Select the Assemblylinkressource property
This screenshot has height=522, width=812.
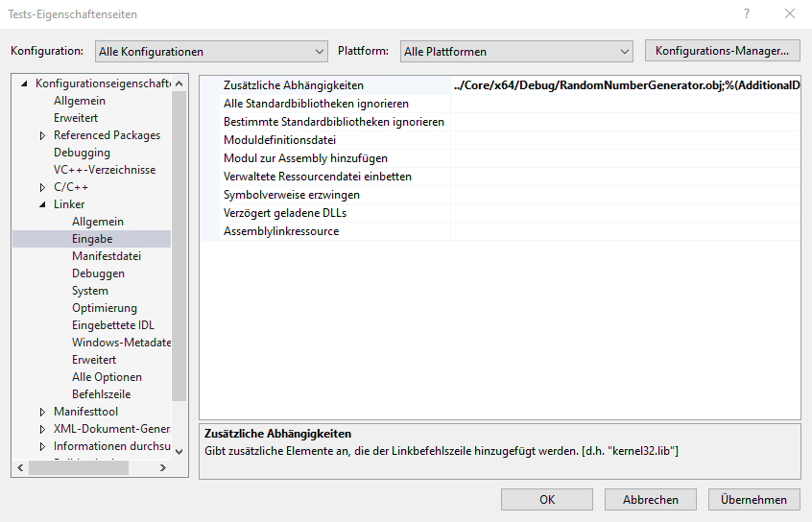(500, 231)
